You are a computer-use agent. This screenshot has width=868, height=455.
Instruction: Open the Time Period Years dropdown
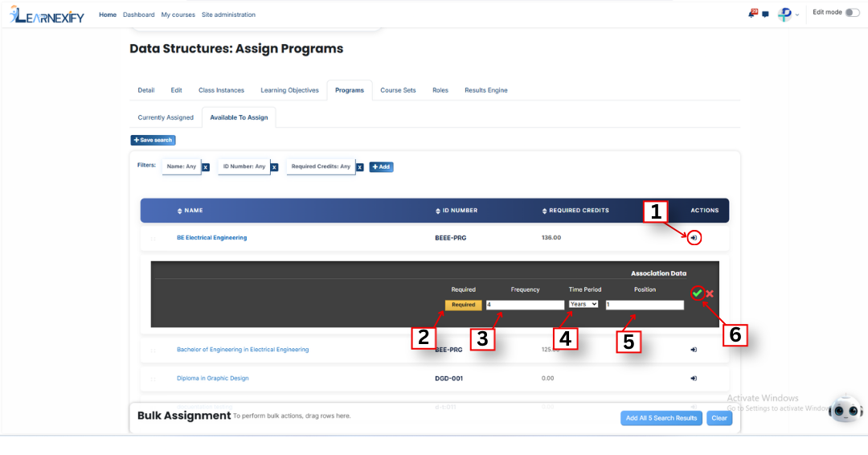tap(583, 304)
